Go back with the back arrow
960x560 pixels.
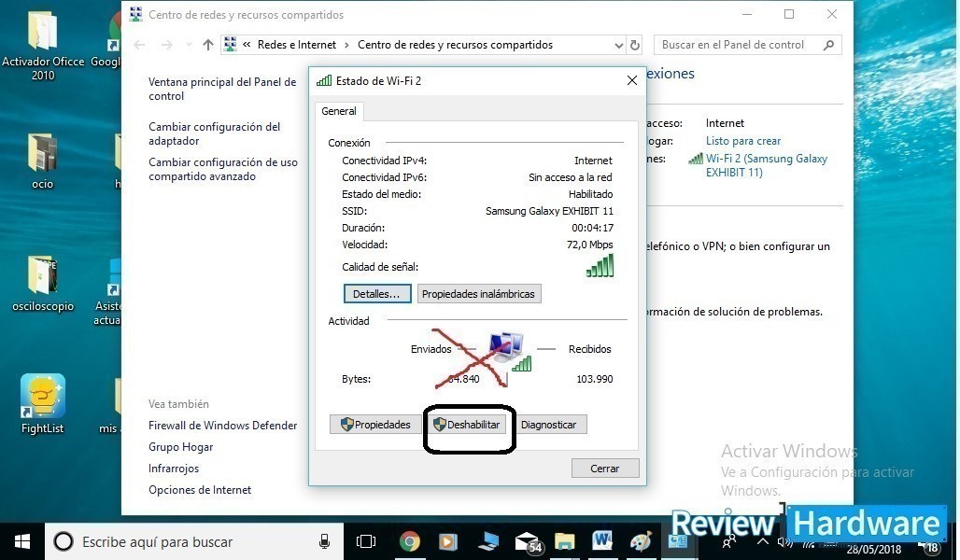tap(139, 45)
